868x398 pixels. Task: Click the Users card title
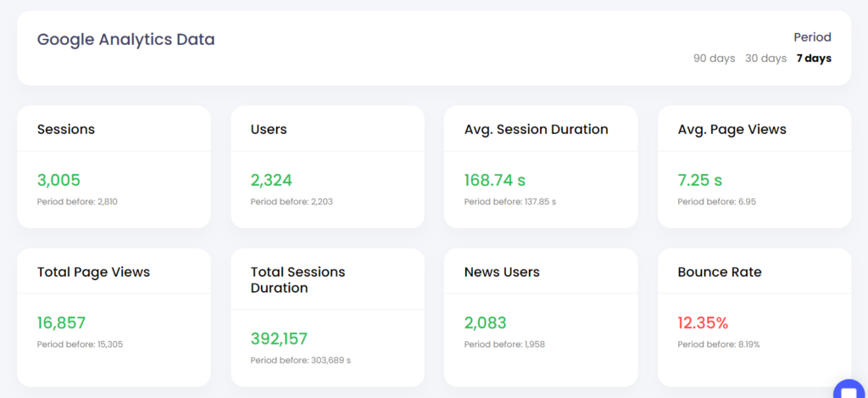(269, 129)
